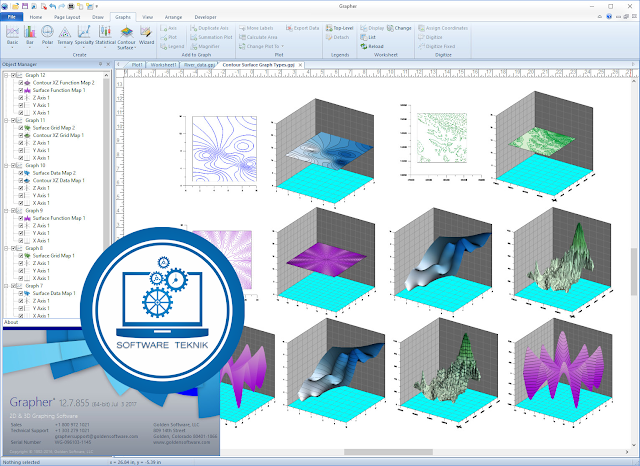Open the Bar graph type dropdown

pyautogui.click(x=30, y=37)
